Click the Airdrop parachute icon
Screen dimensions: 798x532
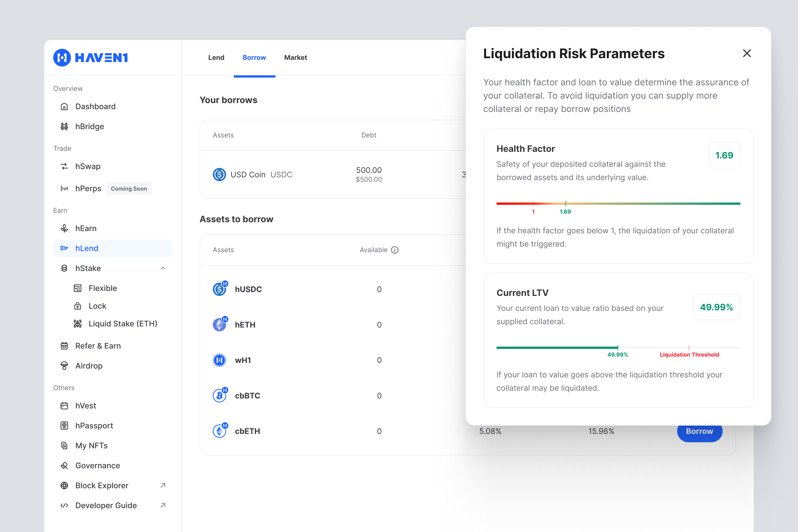coord(64,366)
